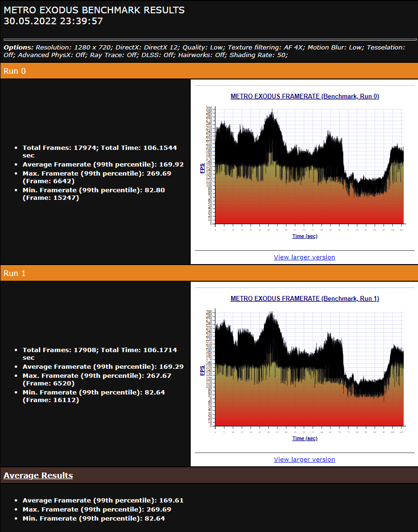Click FPS axis label on Run 0 chart
This screenshot has height=532, width=418.
203,168
